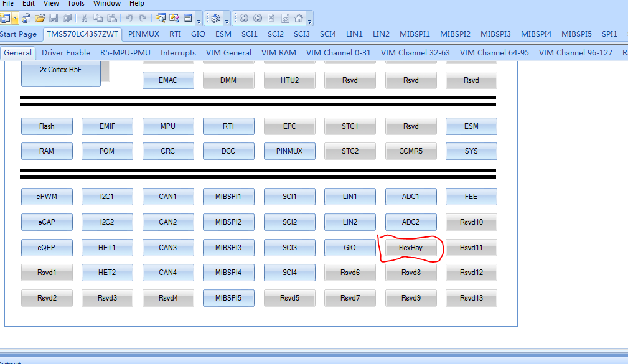
Task: Open the Help menu
Action: [x=136, y=3]
